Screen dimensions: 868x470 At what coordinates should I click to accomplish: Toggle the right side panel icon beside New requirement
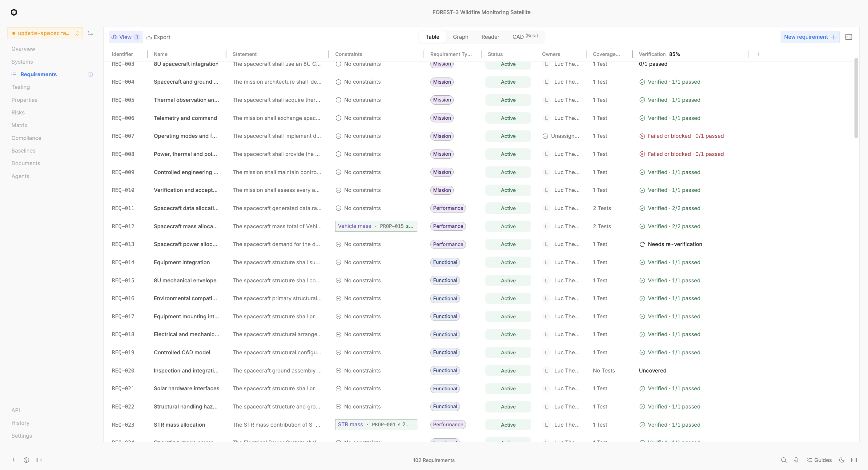[x=849, y=37]
